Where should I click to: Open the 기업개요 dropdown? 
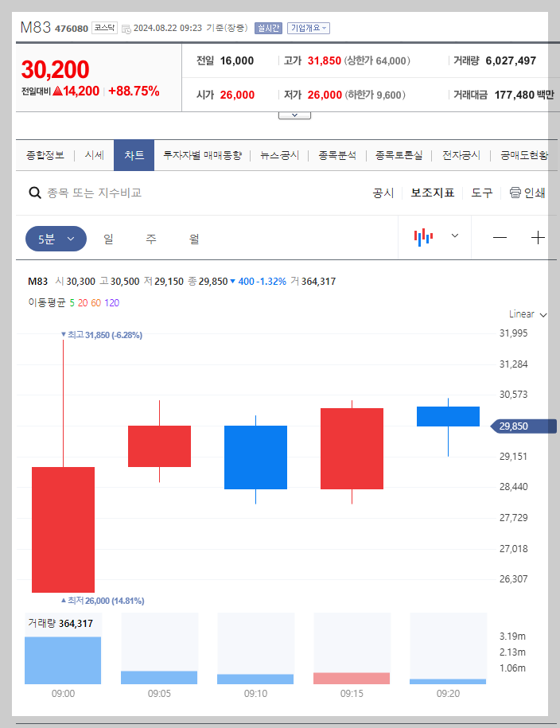pyautogui.click(x=309, y=28)
